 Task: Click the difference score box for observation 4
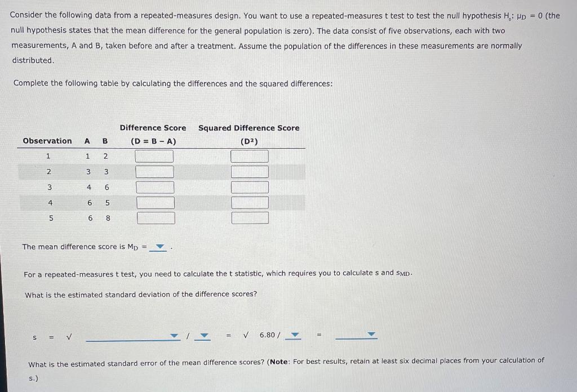(x=156, y=202)
